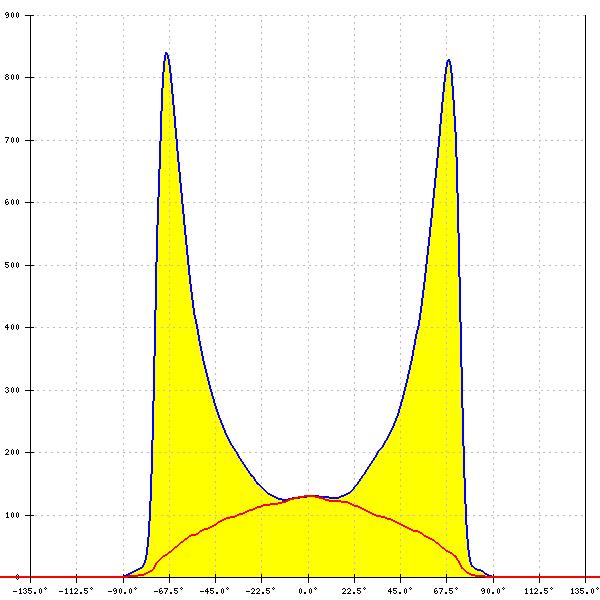
Task: Click the 800 y-axis label
Action: (12, 78)
